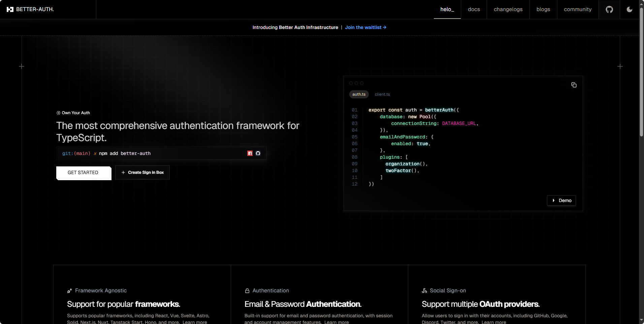Screen dimensions: 644x324
Task: Click the Framework Agnostic plug icon
Action: tap(69, 291)
